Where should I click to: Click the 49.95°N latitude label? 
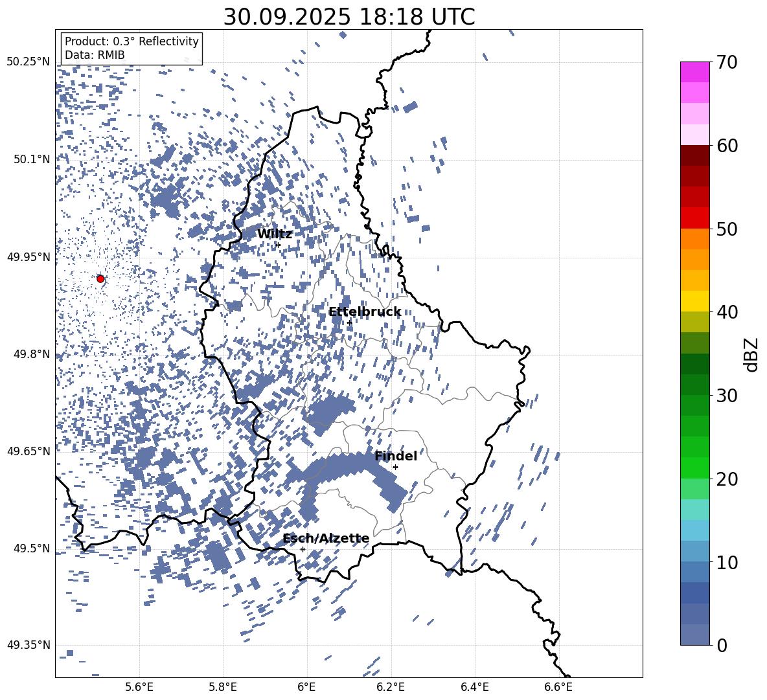[29, 257]
